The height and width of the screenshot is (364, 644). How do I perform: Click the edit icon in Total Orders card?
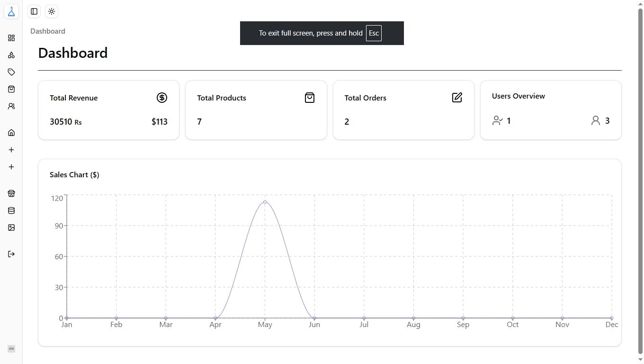click(457, 98)
